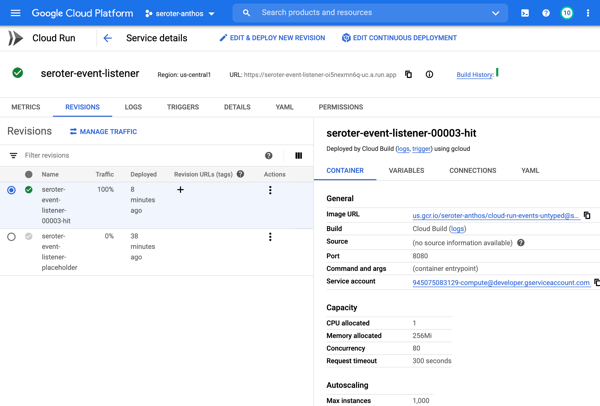The image size is (600, 406).
Task: Open the column display options icon
Action: click(298, 156)
